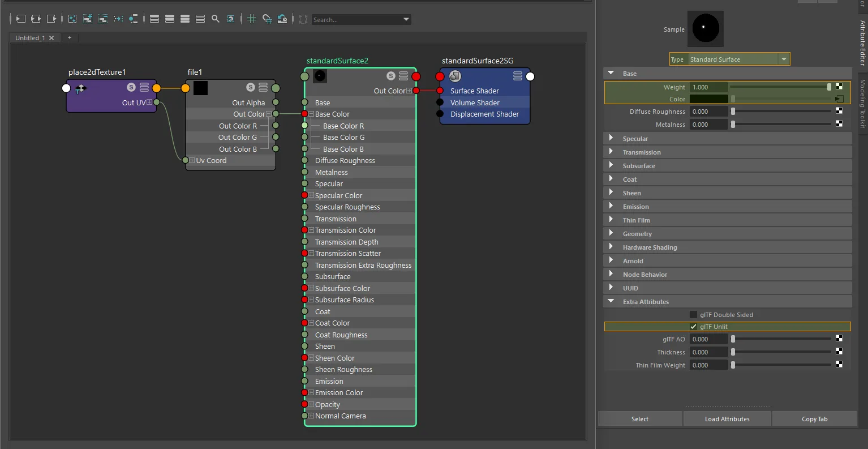868x449 pixels.
Task: Expand the Emission section
Action: click(611, 206)
